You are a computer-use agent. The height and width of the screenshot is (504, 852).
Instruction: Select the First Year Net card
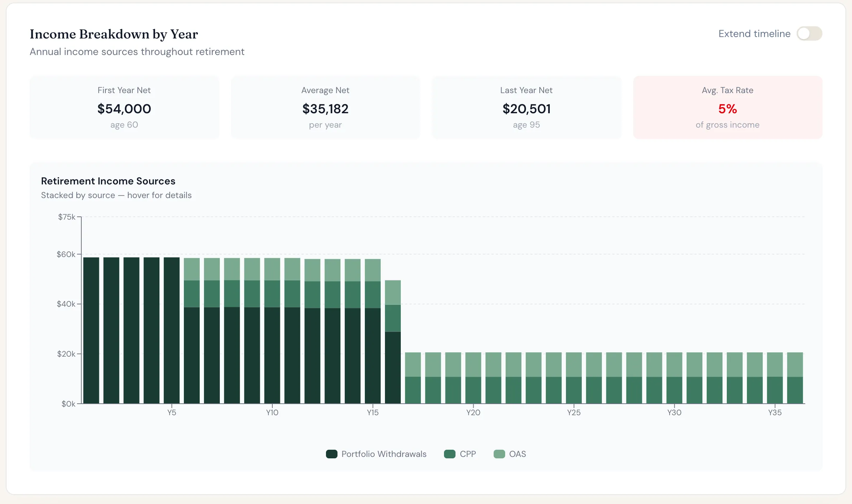(x=124, y=107)
